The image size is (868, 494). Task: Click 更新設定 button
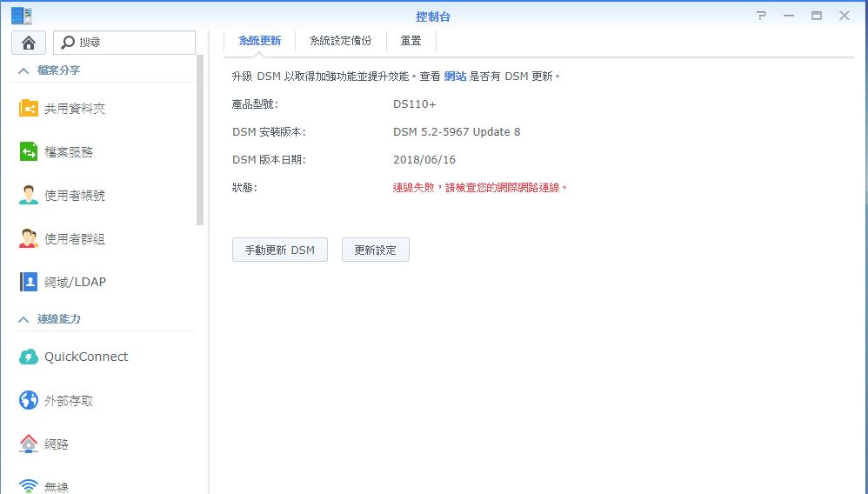[x=376, y=250]
